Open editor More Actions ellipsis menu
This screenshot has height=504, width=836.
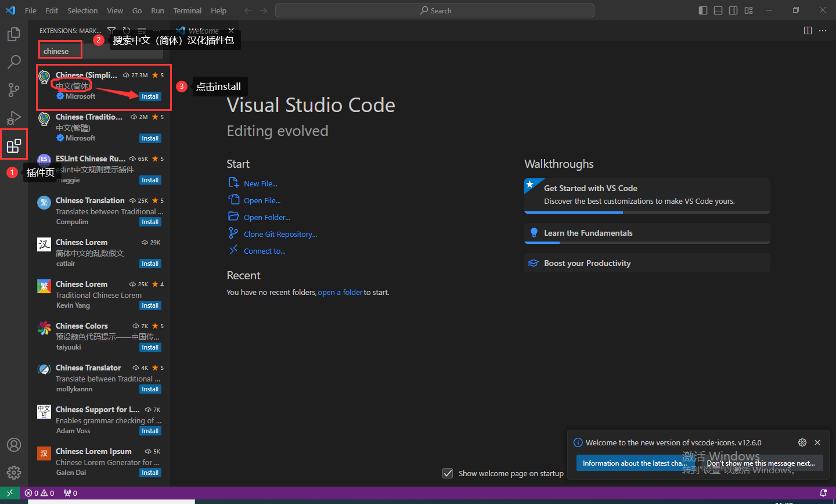[823, 30]
